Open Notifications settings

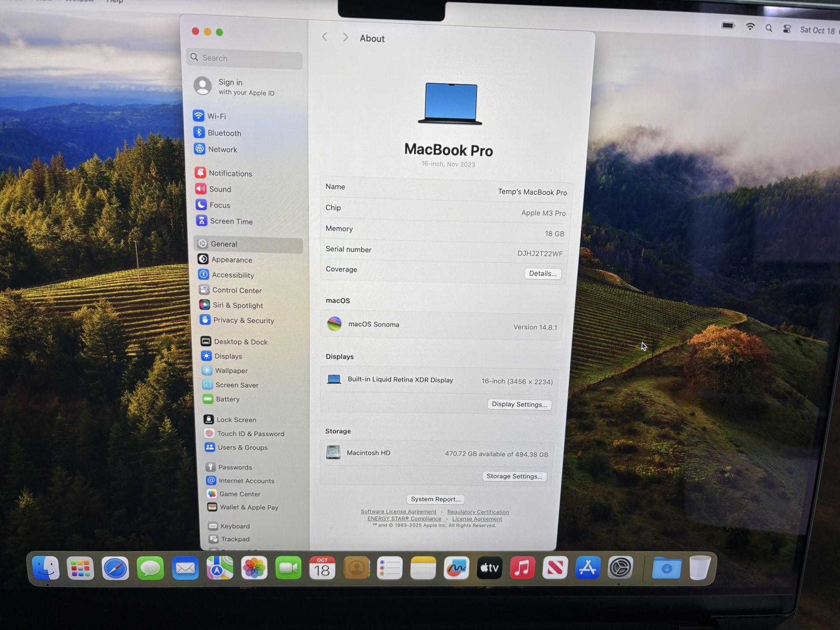(x=230, y=173)
